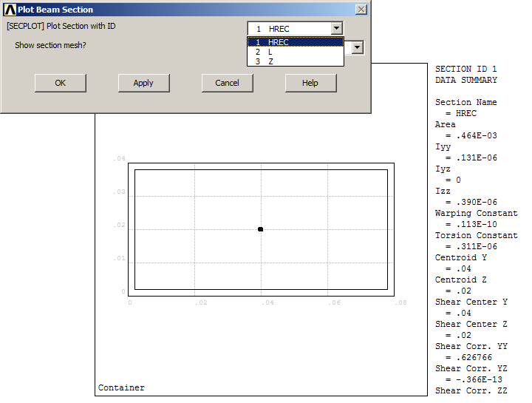Viewport: 532px width, 403px height.
Task: Click the centroid marker in the section plot
Action: [261, 229]
